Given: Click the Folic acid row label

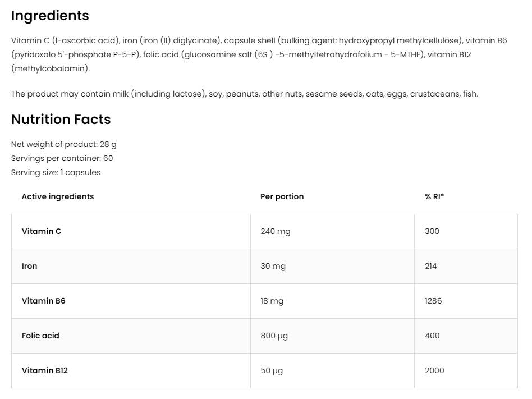Looking at the screenshot, I should [40, 336].
